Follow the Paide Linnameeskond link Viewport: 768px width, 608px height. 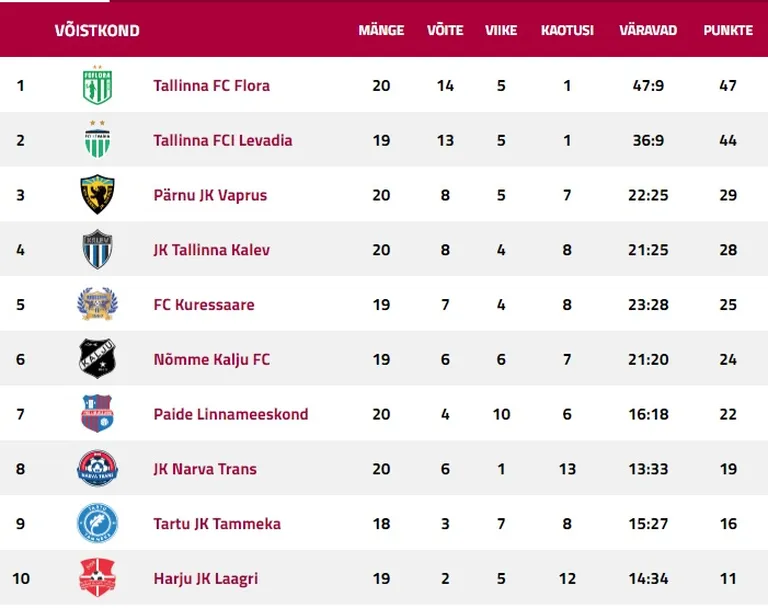pos(231,414)
